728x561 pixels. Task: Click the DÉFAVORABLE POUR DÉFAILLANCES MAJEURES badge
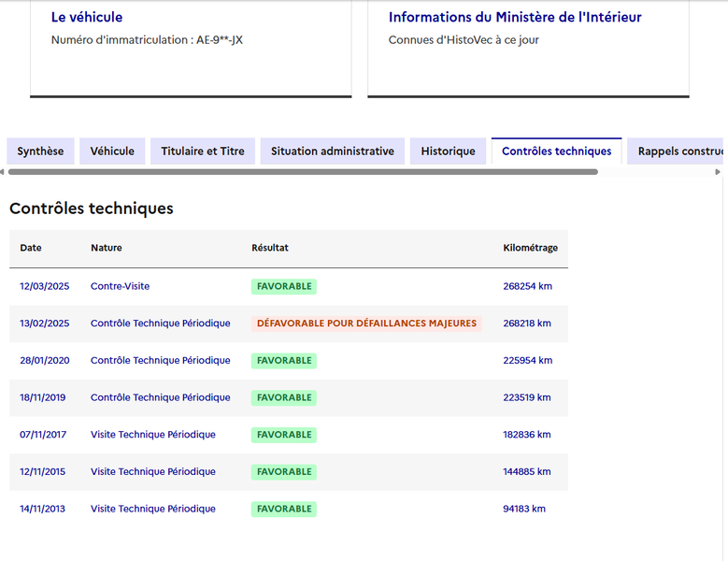click(x=366, y=324)
